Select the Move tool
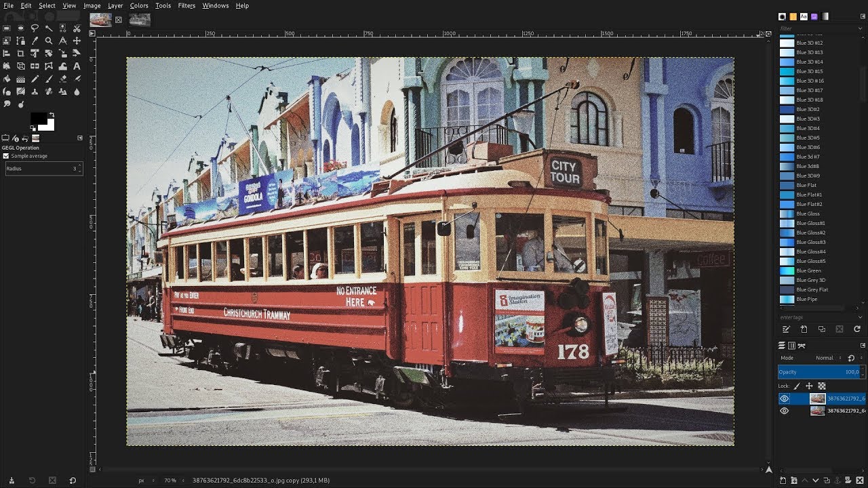The image size is (868, 488). [x=77, y=41]
